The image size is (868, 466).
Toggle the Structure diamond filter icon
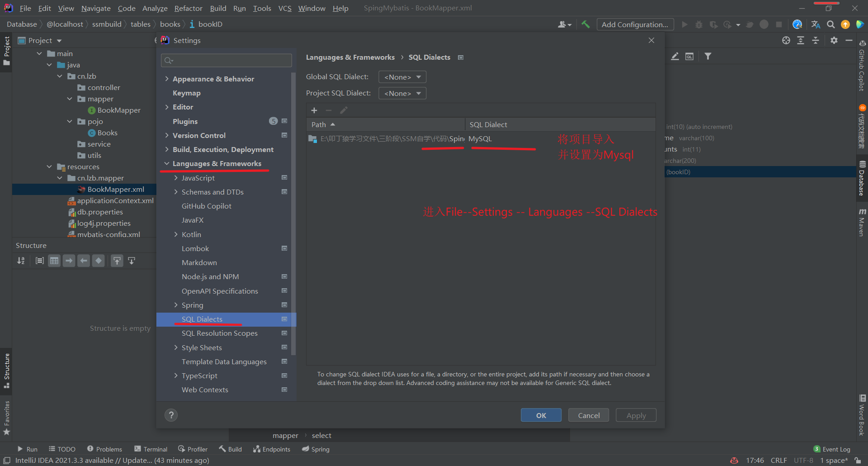[99, 261]
